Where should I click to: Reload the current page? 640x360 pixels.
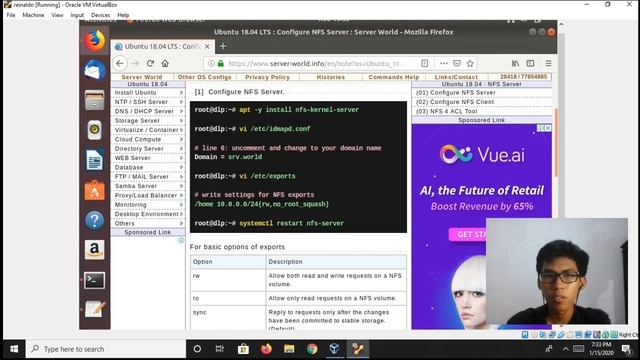(150, 63)
